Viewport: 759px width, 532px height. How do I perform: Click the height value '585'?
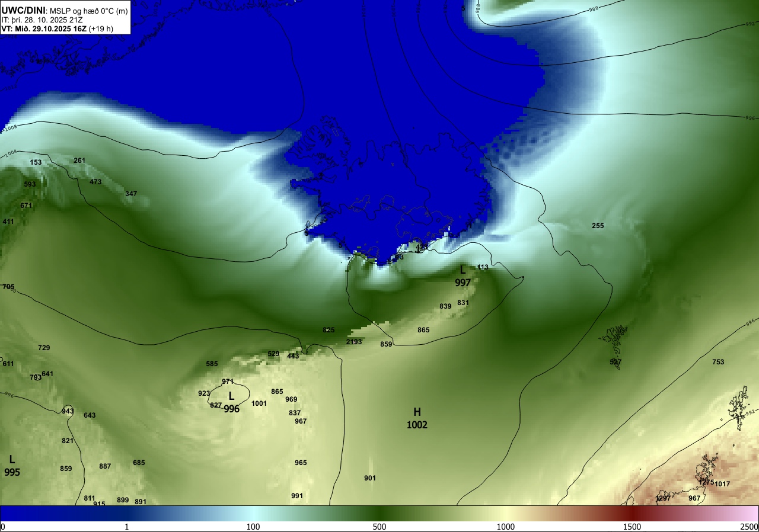pos(212,364)
